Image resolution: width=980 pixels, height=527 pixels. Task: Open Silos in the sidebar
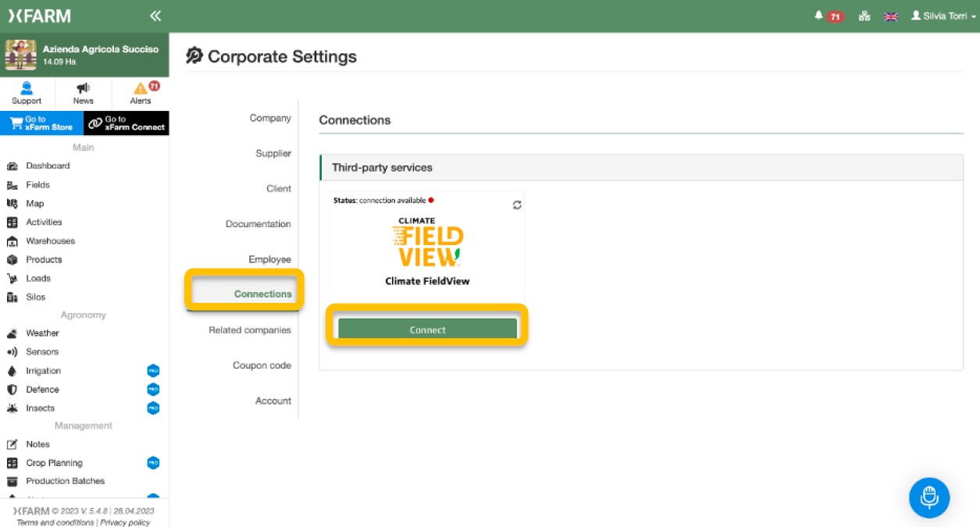36,297
